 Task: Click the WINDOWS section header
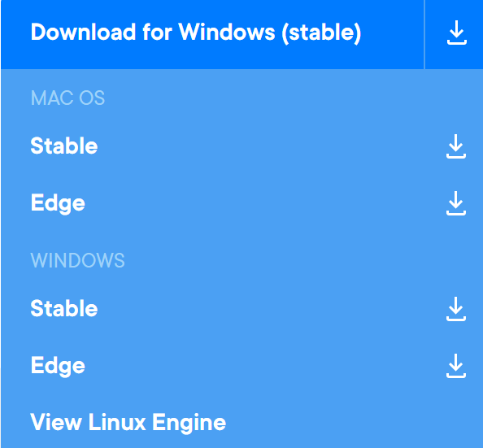(77, 261)
